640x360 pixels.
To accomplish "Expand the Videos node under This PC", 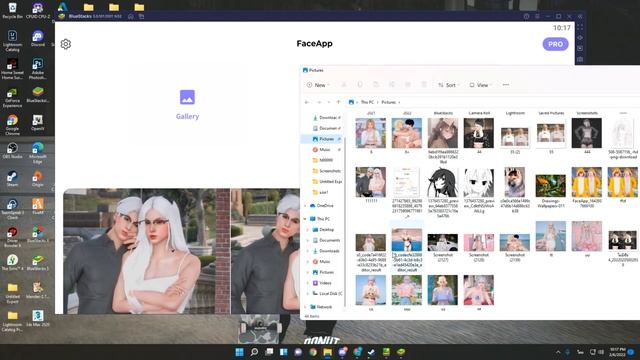I will click(x=308, y=283).
